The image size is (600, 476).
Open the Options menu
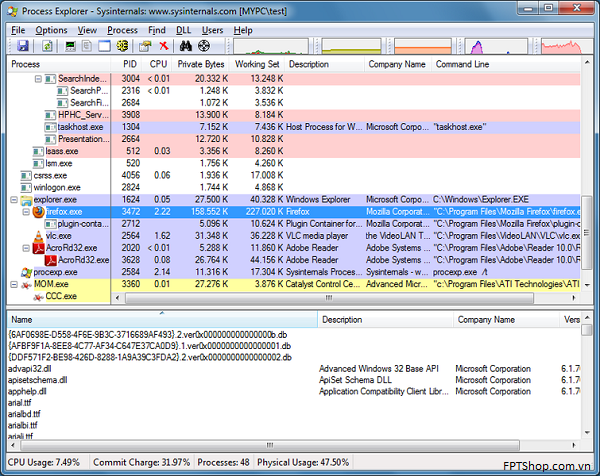click(x=51, y=30)
